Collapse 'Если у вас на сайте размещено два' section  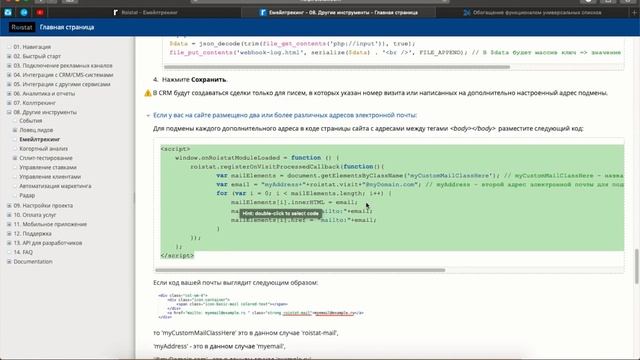(148, 116)
